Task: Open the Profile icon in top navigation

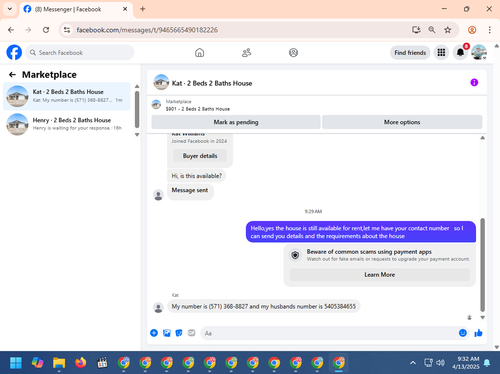Action: (293, 53)
